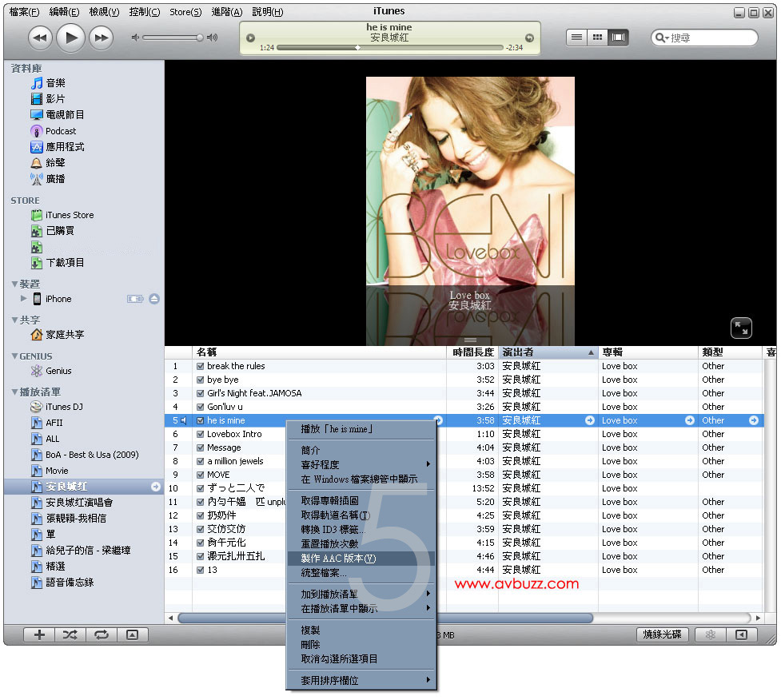This screenshot has width=781, height=700.
Task: Open the 編輯(E) menu
Action: click(x=64, y=12)
